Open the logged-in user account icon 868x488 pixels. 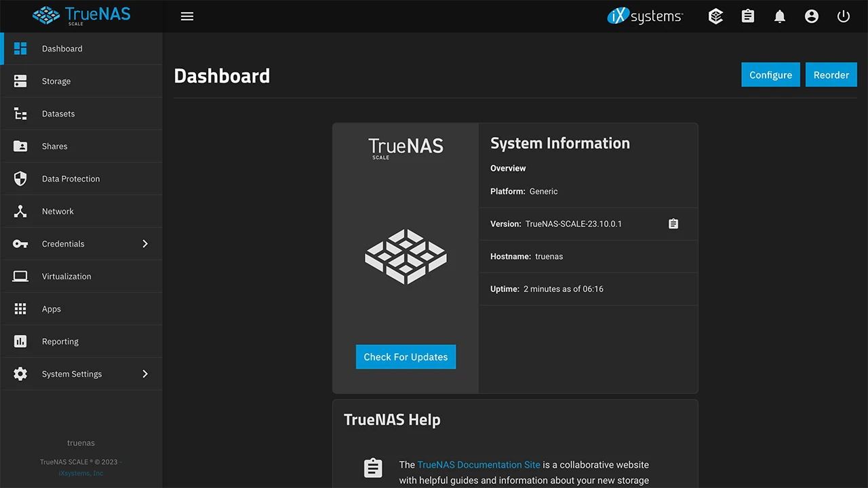(x=811, y=16)
